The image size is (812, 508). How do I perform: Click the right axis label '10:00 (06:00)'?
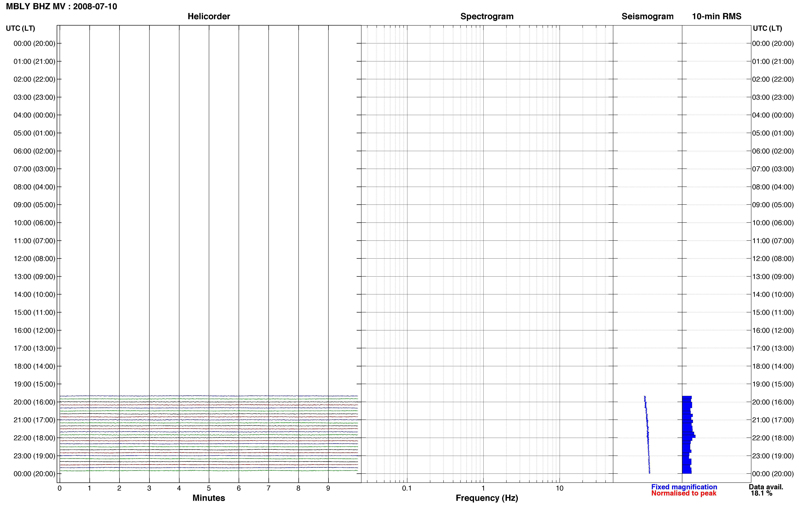[x=773, y=223]
